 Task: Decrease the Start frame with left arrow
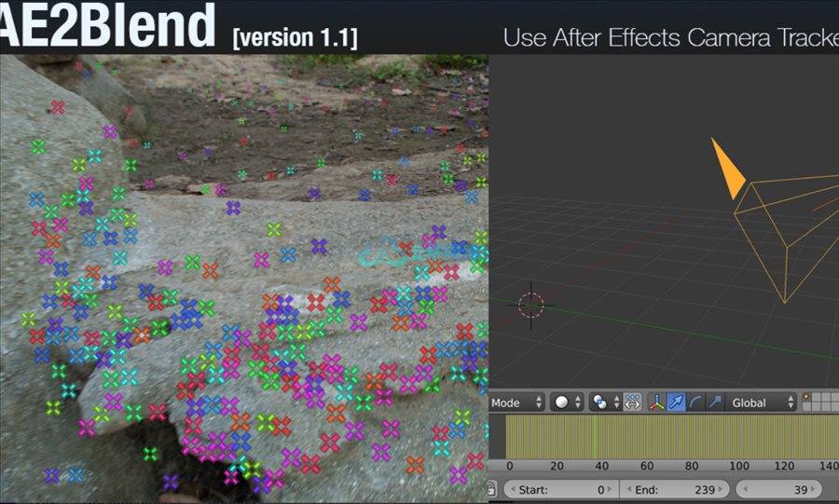[x=513, y=490]
